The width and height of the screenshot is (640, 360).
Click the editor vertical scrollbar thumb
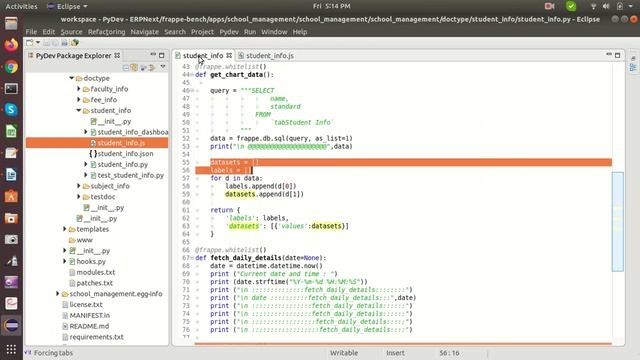coord(618,222)
